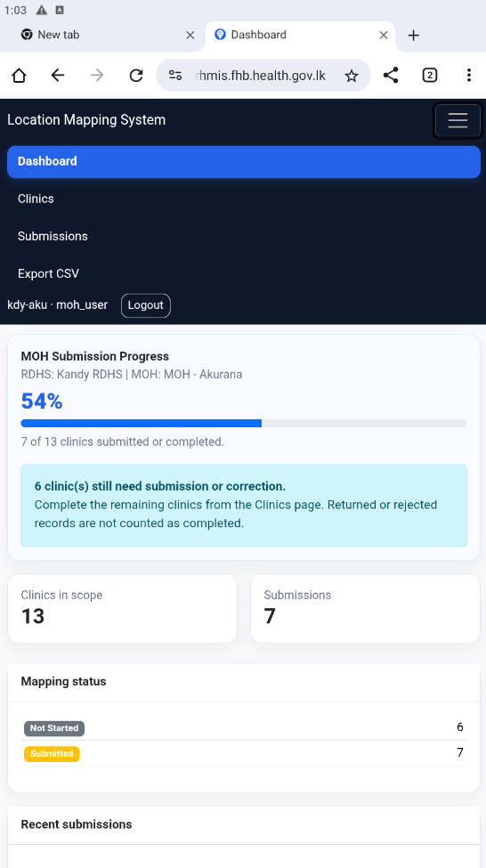Click Location Mapping System title

[86, 120]
